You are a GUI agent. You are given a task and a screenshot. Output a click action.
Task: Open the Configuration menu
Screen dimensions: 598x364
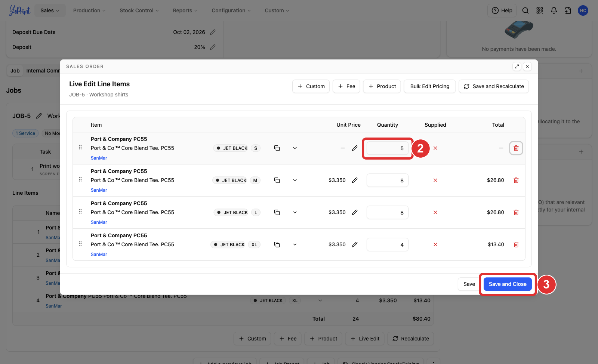point(231,10)
